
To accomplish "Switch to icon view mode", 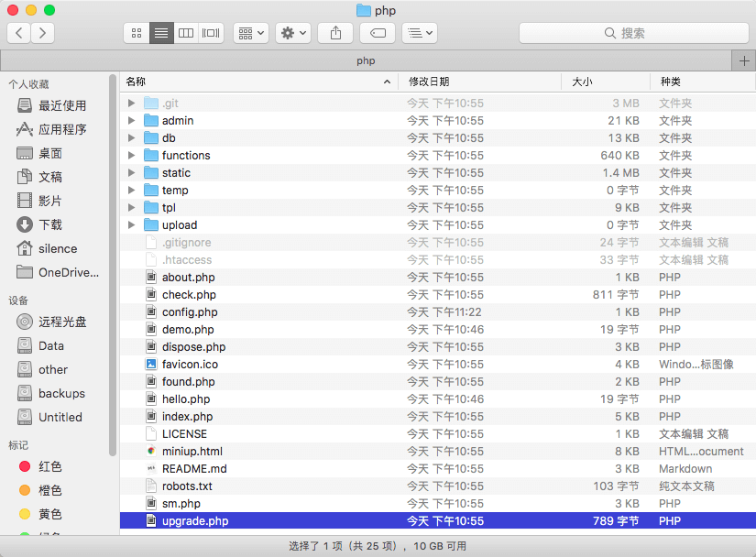I will [137, 33].
